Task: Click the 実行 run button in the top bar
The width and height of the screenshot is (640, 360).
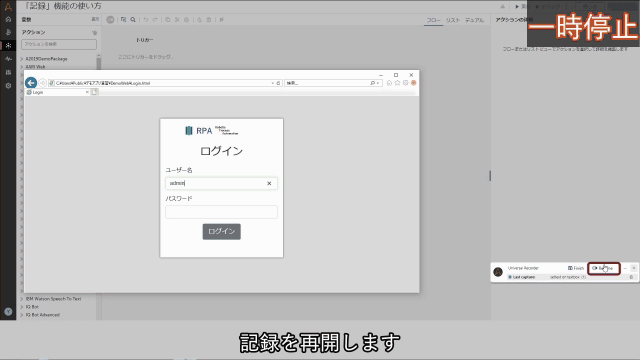Action: (x=521, y=7)
